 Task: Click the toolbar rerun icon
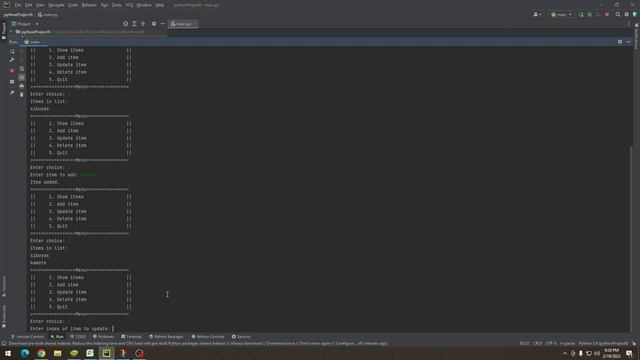tap(581, 14)
